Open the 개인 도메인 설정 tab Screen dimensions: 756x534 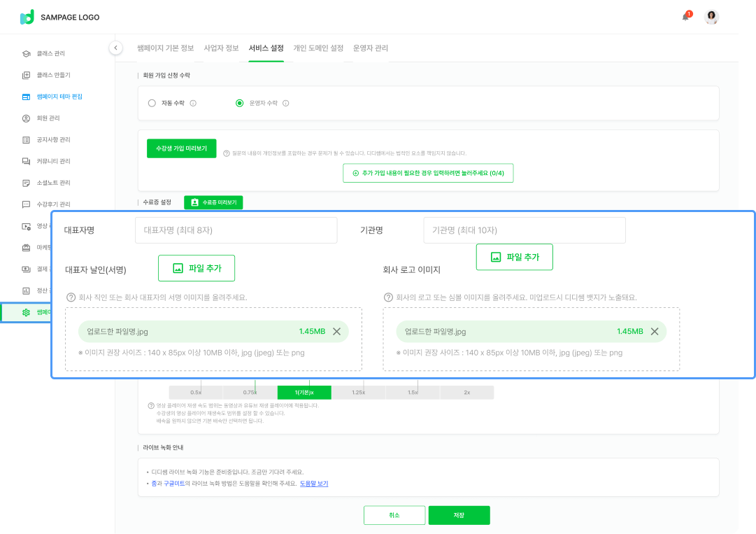318,48
